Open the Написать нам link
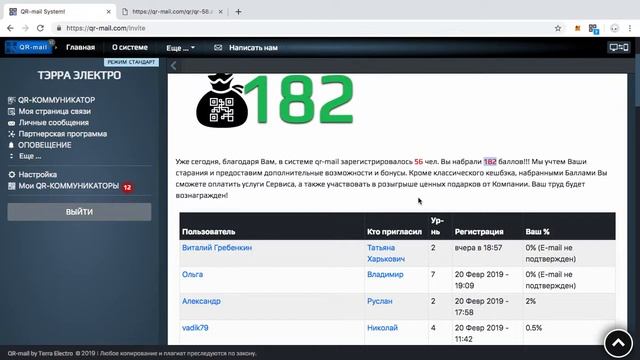 (253, 48)
